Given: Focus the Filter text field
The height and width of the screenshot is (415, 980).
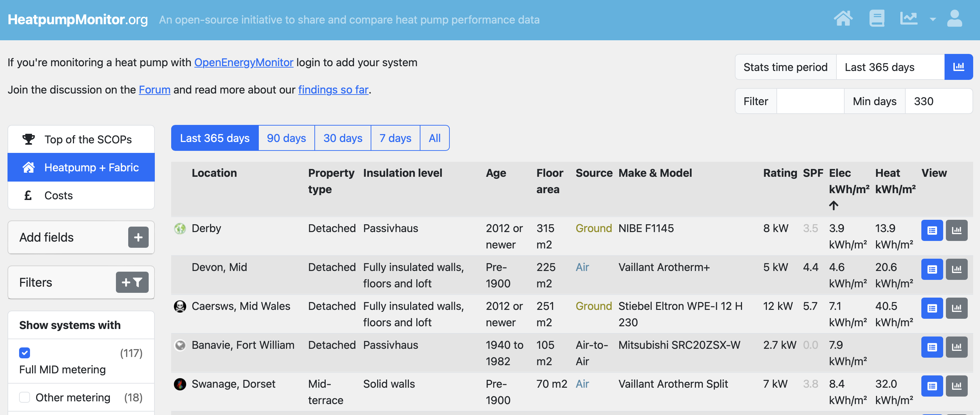Looking at the screenshot, I should 810,101.
